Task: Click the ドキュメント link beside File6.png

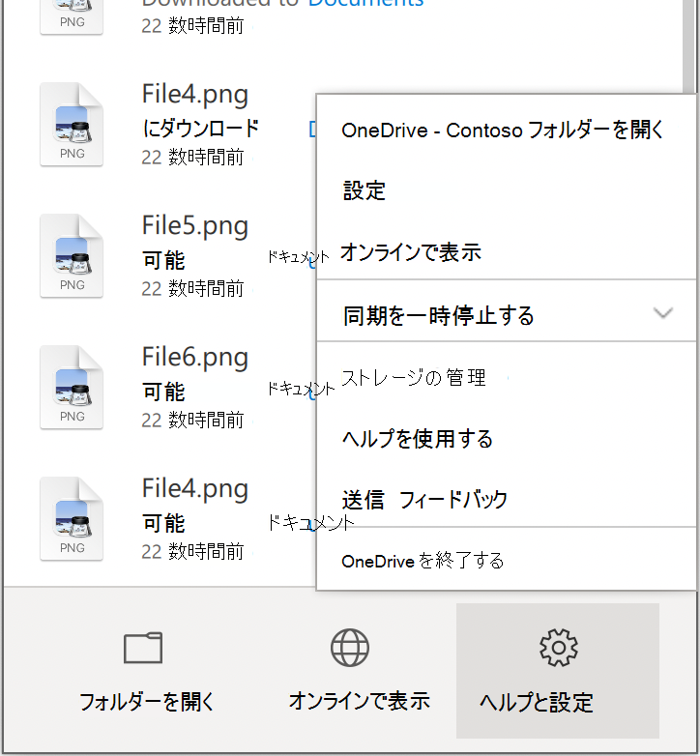Action: 301,389
